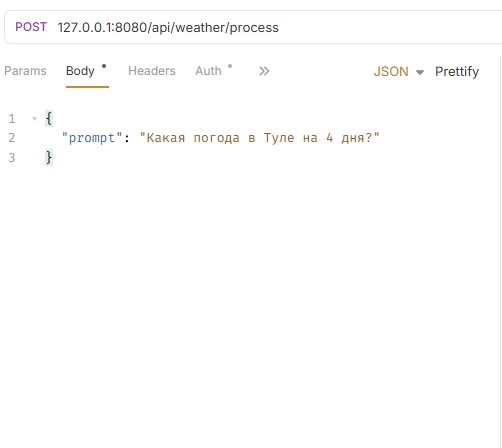This screenshot has height=448, width=502.
Task: Select the JSON body format label
Action: point(391,71)
